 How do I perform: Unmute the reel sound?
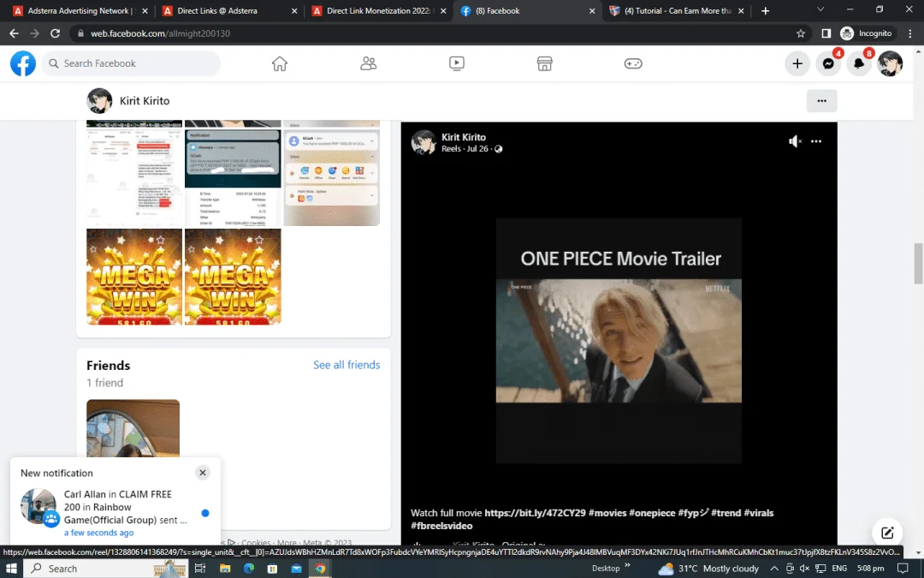point(795,141)
